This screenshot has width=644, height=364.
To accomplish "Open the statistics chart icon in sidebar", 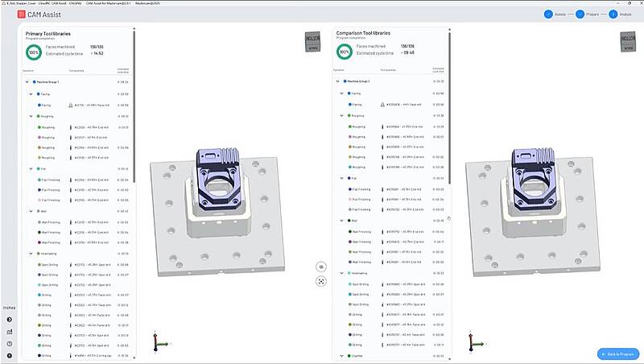I will [9, 332].
